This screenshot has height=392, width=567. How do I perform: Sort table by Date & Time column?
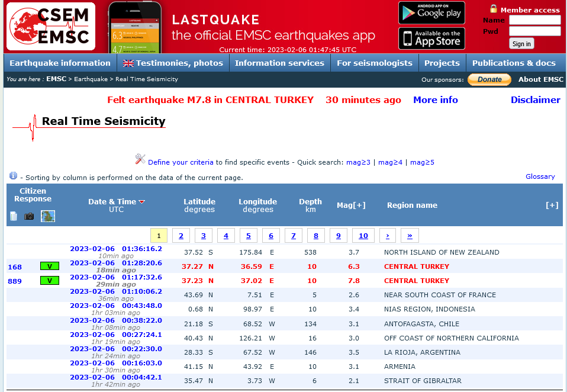pyautogui.click(x=112, y=202)
